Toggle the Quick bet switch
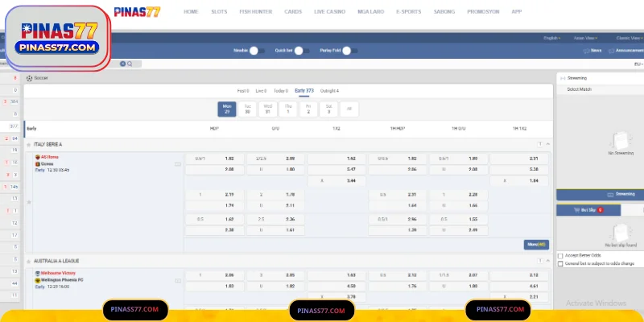Viewport: 644px width, 322px height. pos(303,51)
